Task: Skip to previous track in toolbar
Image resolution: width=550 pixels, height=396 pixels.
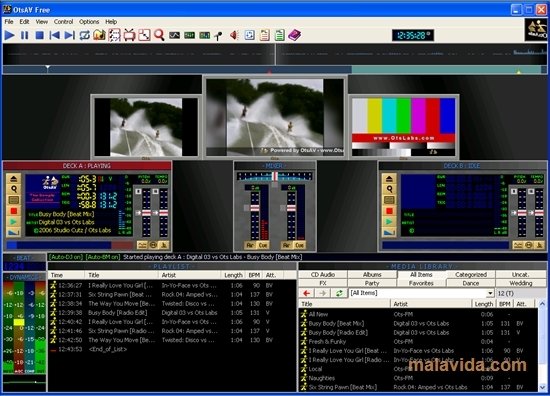Action: click(54, 35)
